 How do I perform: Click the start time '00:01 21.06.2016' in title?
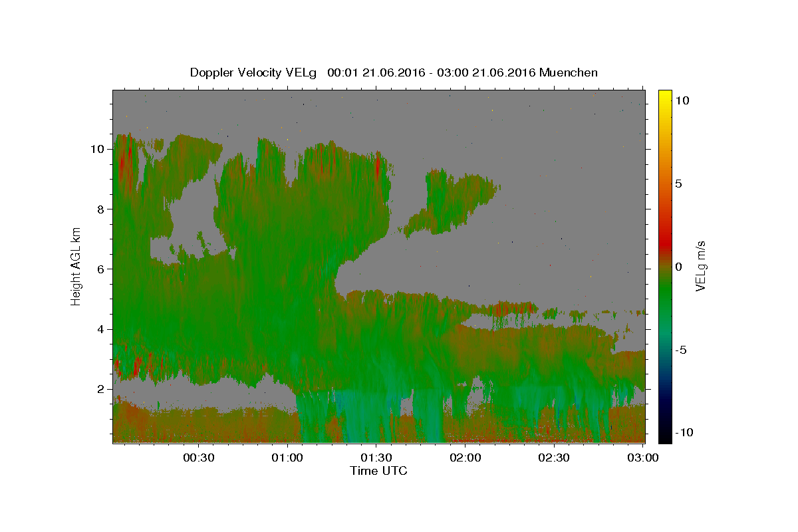click(377, 72)
